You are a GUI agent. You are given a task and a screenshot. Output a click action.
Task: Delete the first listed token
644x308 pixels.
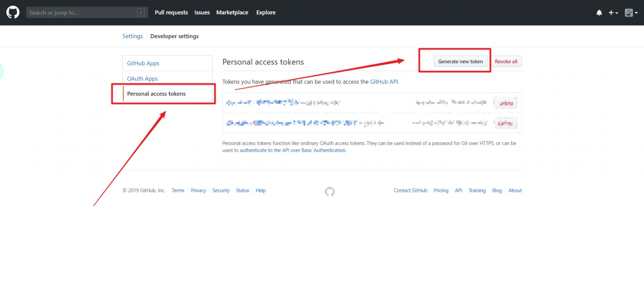[x=505, y=103]
